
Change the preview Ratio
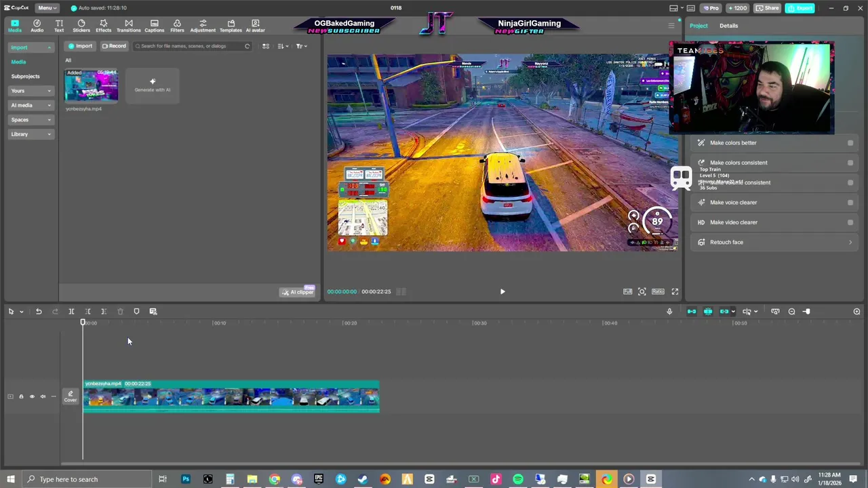pyautogui.click(x=658, y=291)
